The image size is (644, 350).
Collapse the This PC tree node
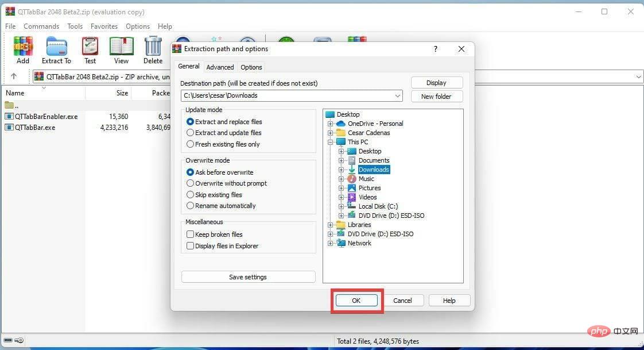pos(330,142)
